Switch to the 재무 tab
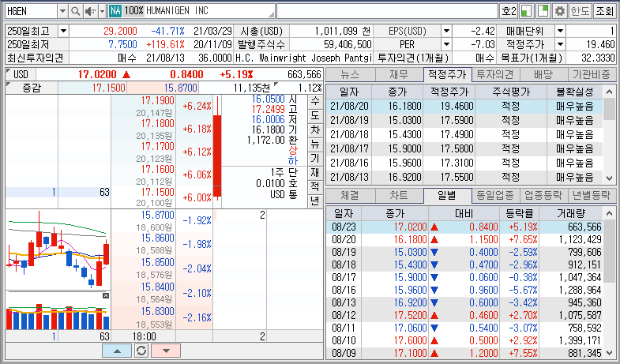Image resolution: width=620 pixels, height=364 pixels. (399, 74)
